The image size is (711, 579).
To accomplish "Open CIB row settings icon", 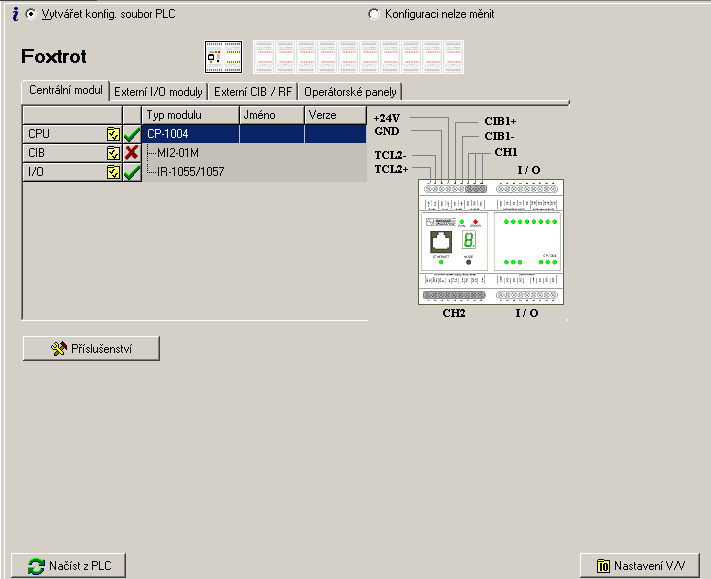I will pyautogui.click(x=113, y=153).
